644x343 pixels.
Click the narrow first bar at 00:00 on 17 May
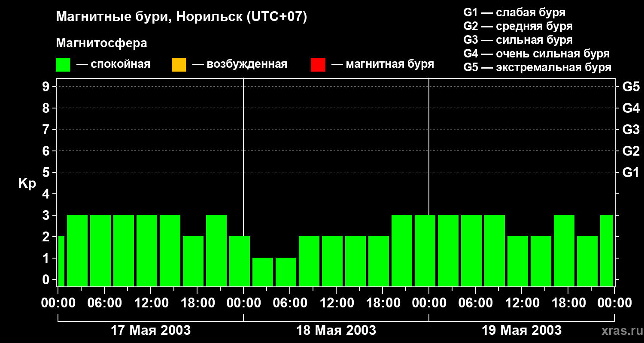point(61,261)
